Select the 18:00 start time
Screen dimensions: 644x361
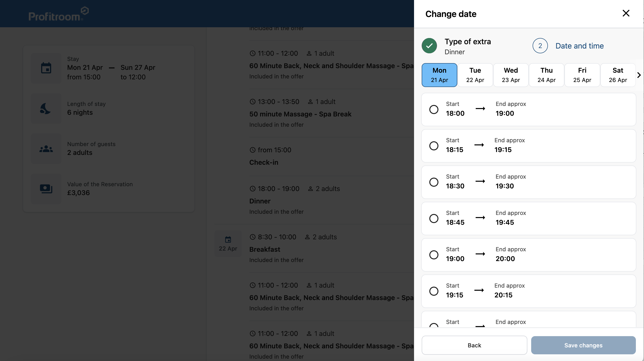pyautogui.click(x=434, y=109)
